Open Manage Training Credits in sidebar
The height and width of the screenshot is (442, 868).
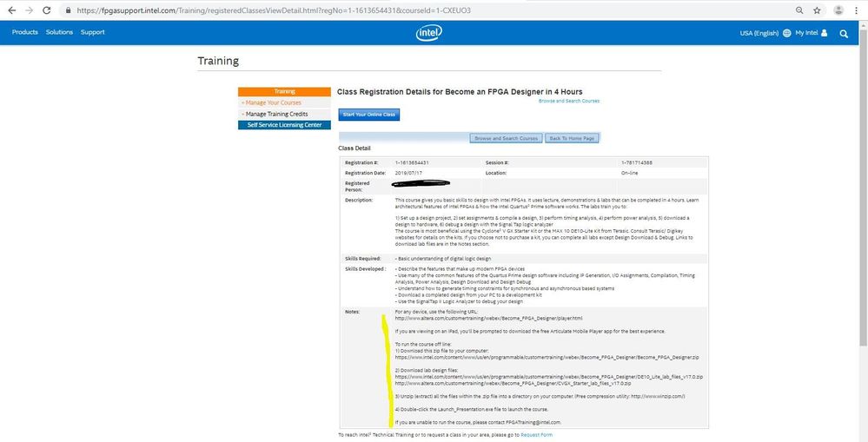(x=277, y=114)
